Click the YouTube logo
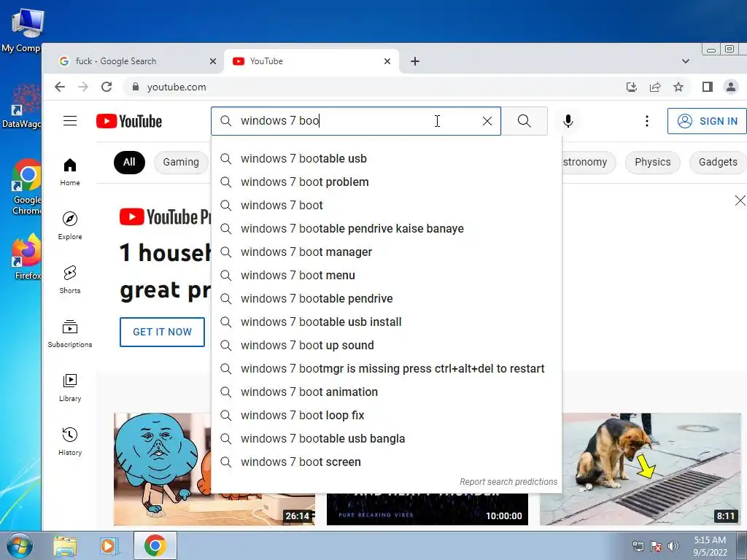Image resolution: width=747 pixels, height=560 pixels. pos(129,122)
